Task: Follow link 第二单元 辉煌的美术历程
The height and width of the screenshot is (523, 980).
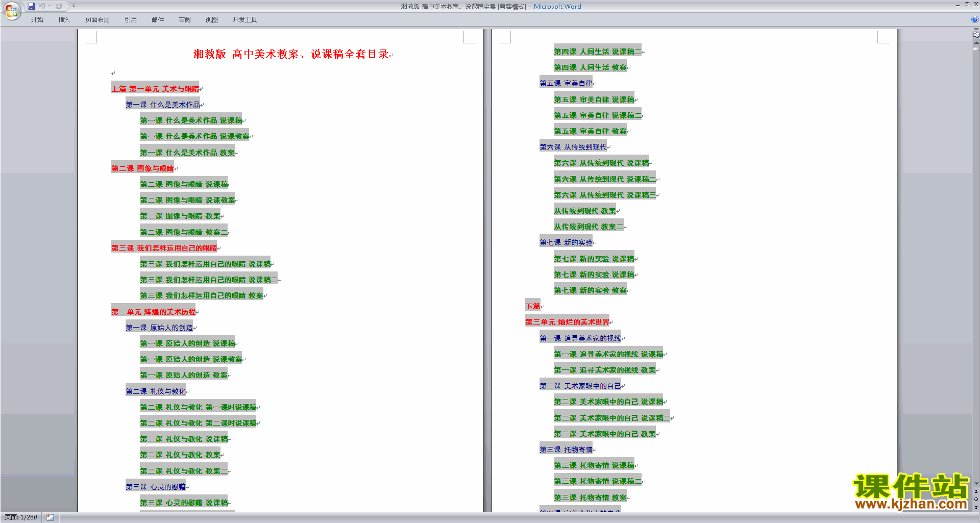Action: tap(154, 312)
